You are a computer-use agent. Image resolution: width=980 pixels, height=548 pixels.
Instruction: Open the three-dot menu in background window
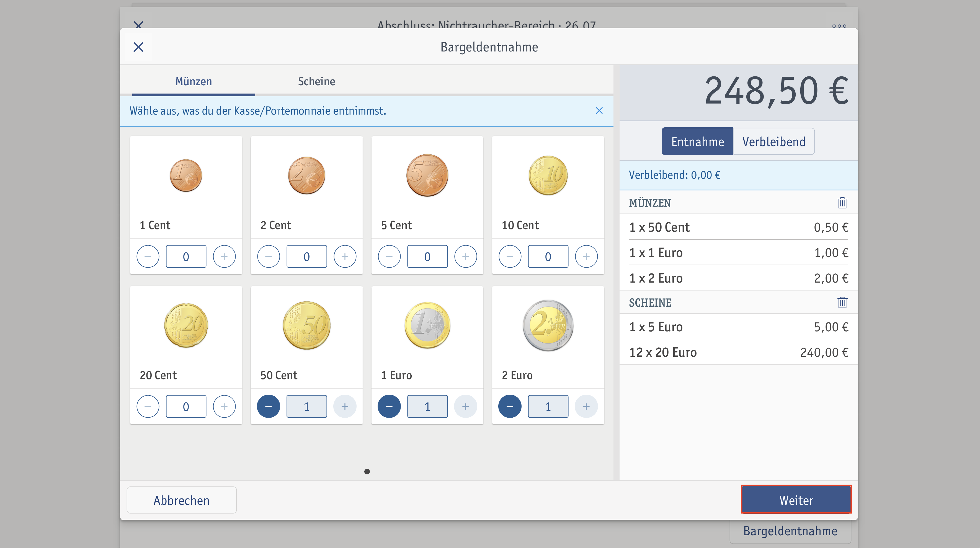[839, 26]
